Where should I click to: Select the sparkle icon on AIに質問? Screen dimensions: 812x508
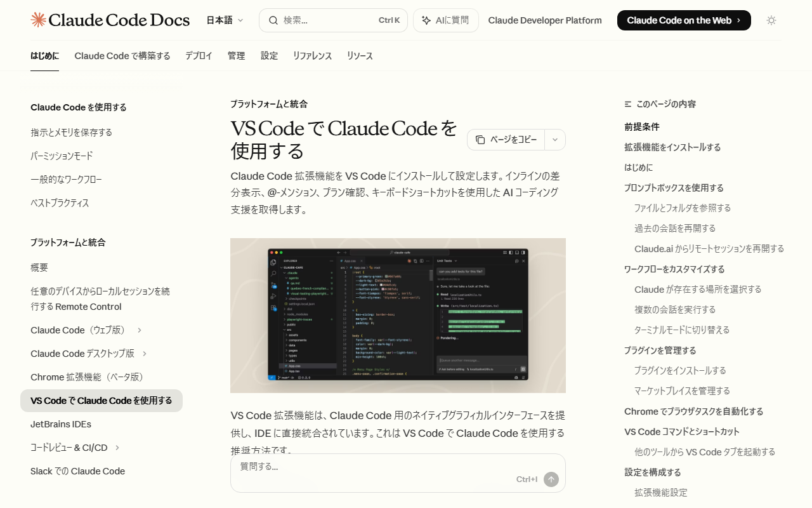[428, 20]
